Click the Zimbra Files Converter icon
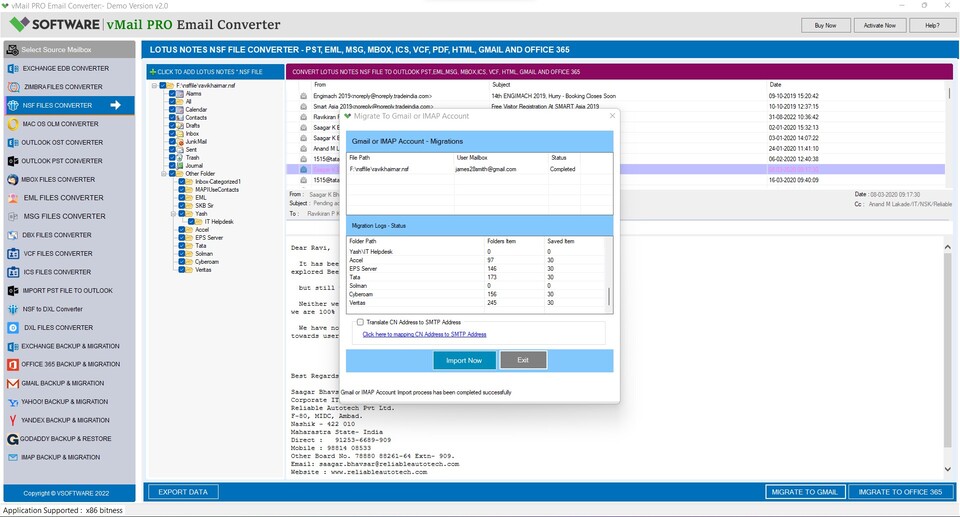 tap(13, 87)
